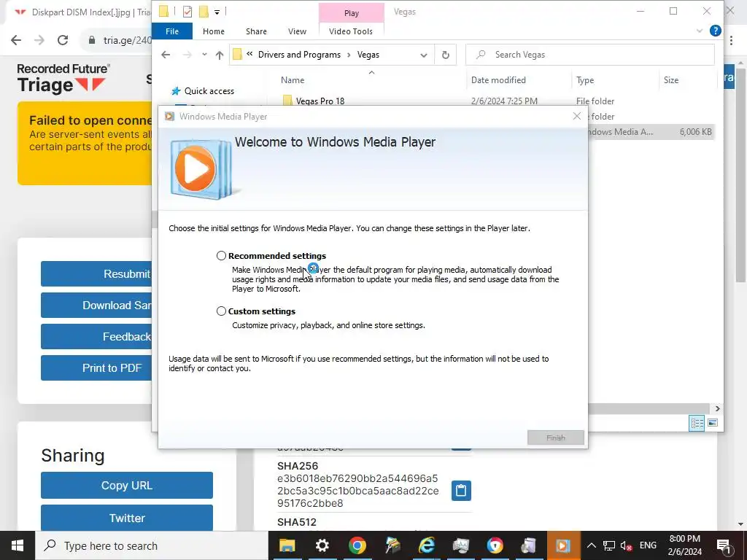Click the Resubmit button on Triage page

click(96, 274)
